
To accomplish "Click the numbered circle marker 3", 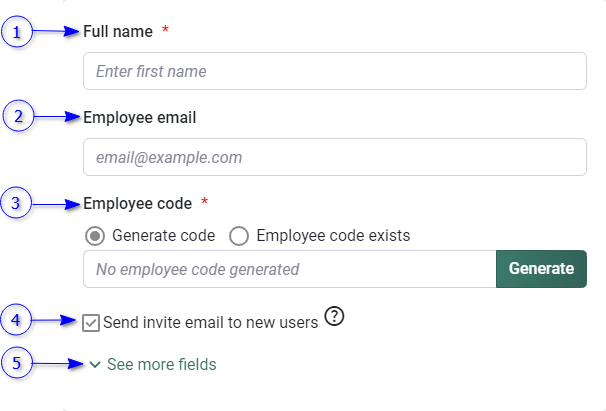I will (15, 204).
